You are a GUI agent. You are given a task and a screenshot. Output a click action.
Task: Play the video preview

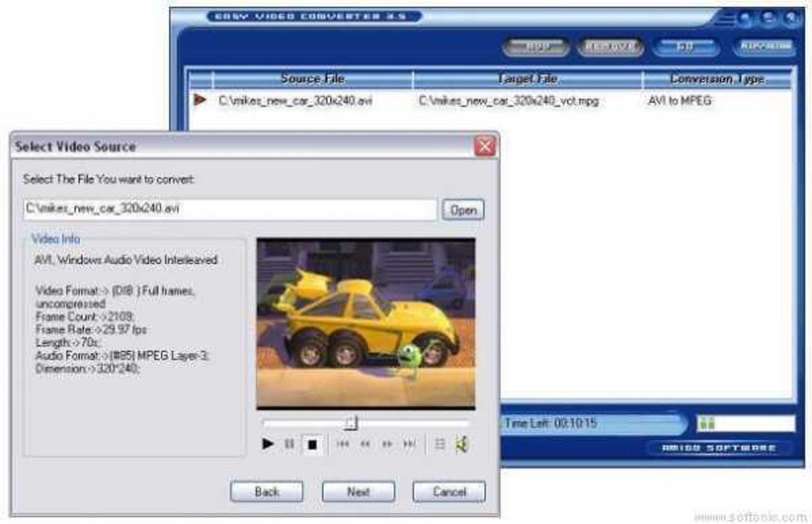point(267,444)
